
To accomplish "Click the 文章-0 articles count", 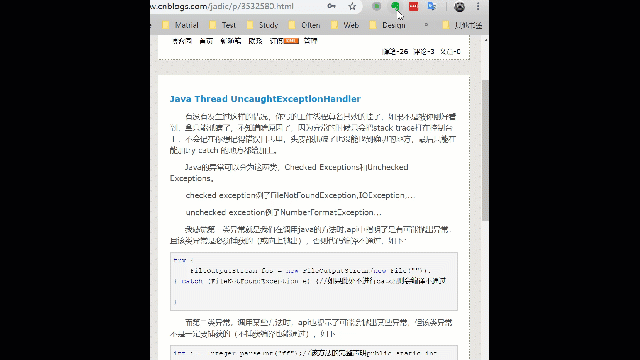I will tap(451, 51).
